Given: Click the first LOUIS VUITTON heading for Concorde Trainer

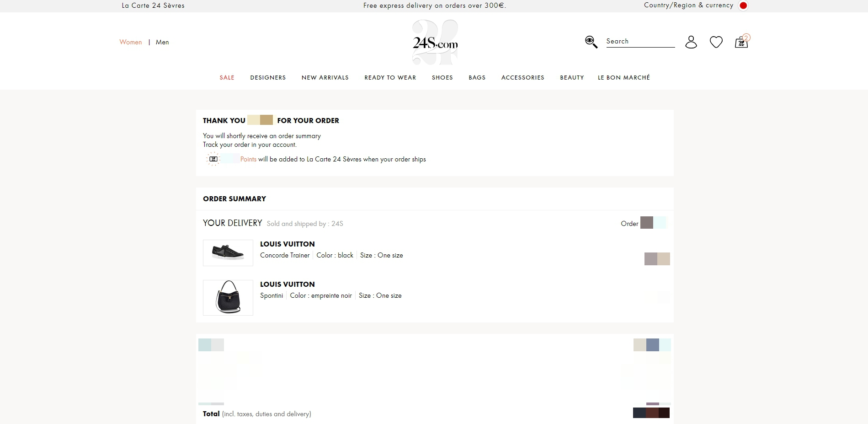Looking at the screenshot, I should (288, 244).
